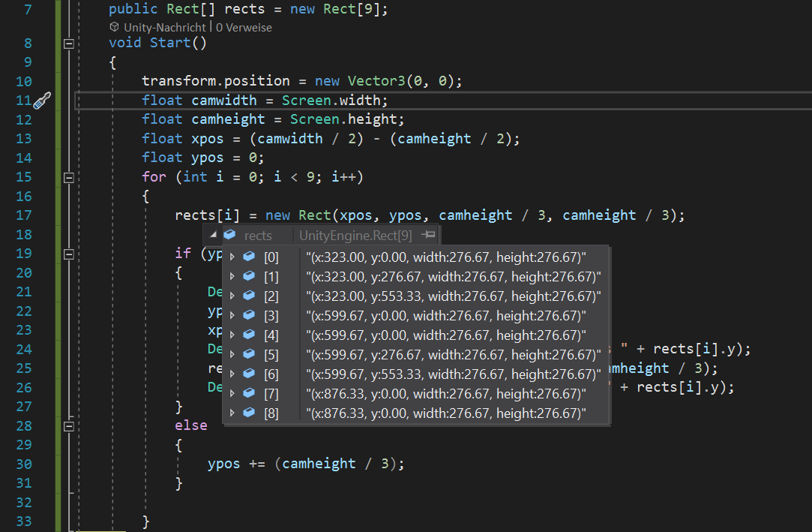
Task: Expand rects element [7] in datatip
Action: click(232, 394)
